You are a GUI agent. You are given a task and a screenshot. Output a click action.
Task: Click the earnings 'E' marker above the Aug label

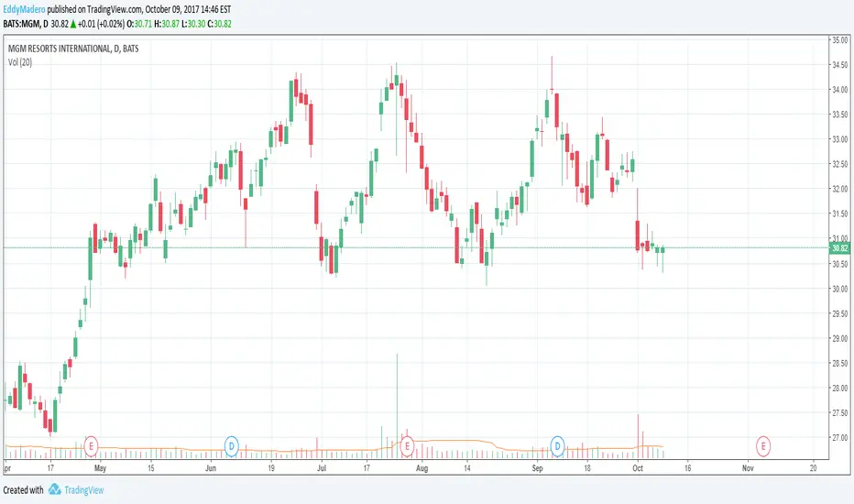pyautogui.click(x=407, y=446)
